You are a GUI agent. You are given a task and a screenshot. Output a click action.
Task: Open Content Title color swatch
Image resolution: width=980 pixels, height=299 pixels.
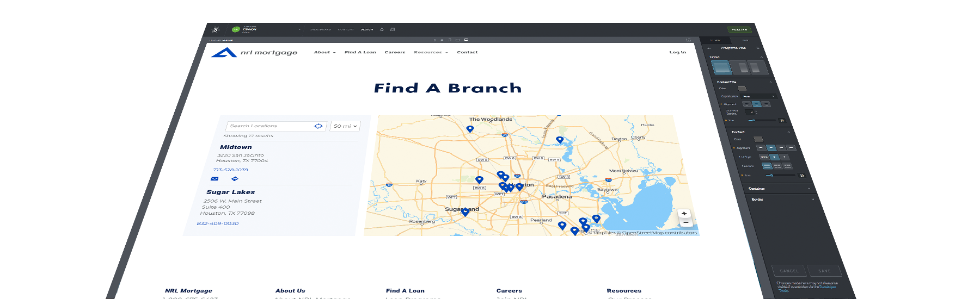point(742,88)
